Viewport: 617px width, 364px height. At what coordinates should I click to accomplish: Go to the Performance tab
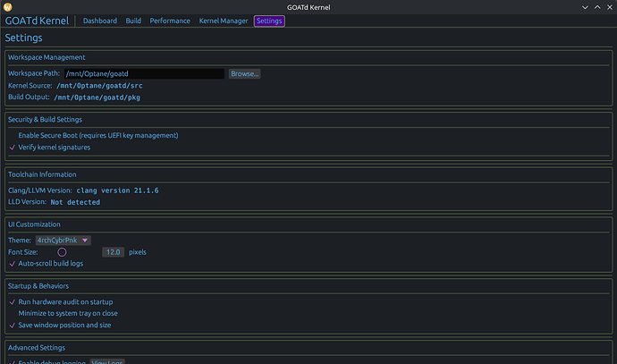(x=169, y=21)
